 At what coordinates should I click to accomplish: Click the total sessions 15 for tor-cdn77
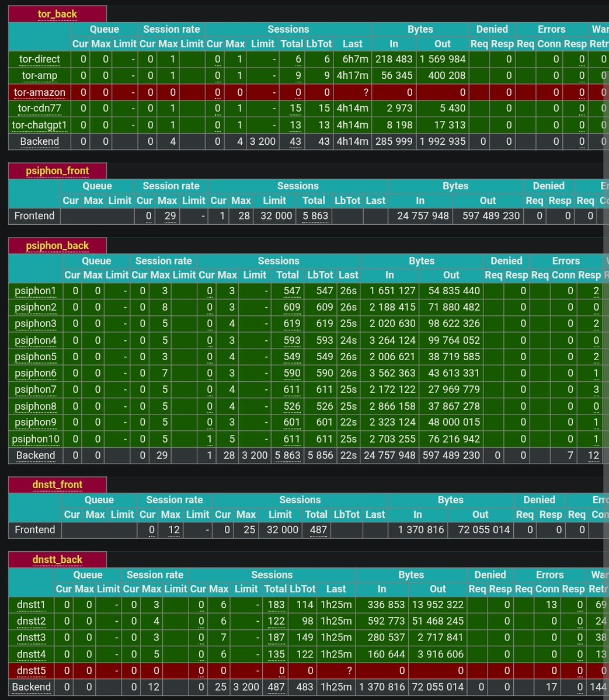295,108
